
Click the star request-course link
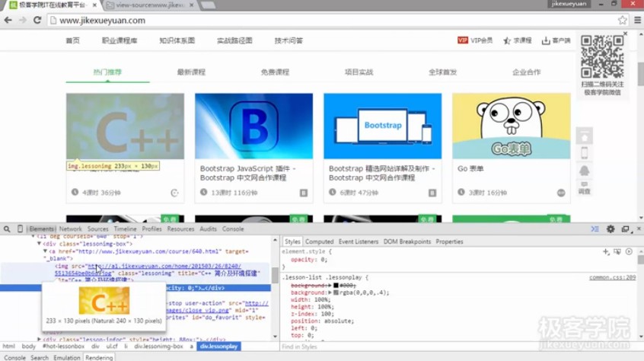(518, 40)
